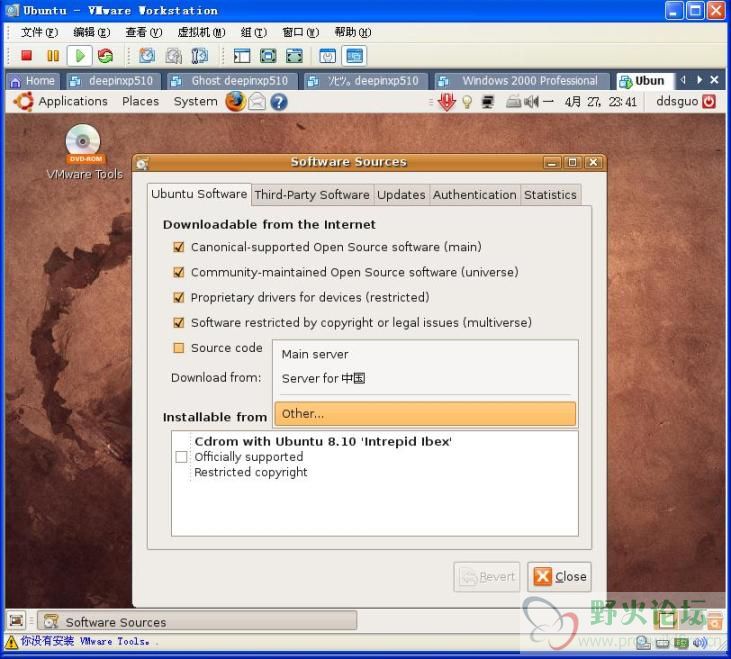Uncheck Community-maintained software (universe)
731x659 pixels.
click(x=179, y=272)
